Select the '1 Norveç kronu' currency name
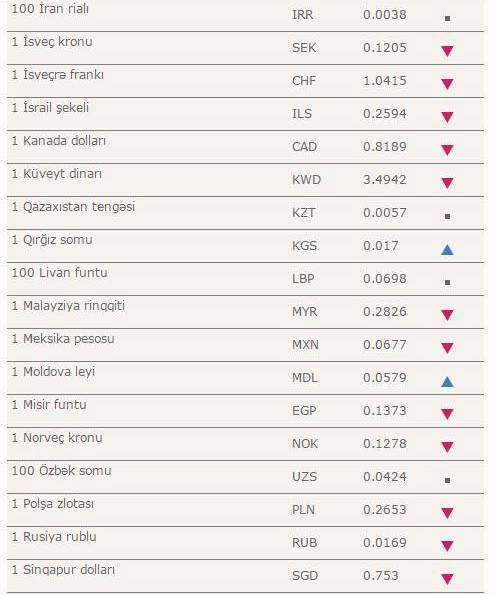The height and width of the screenshot is (595, 495). click(57, 438)
